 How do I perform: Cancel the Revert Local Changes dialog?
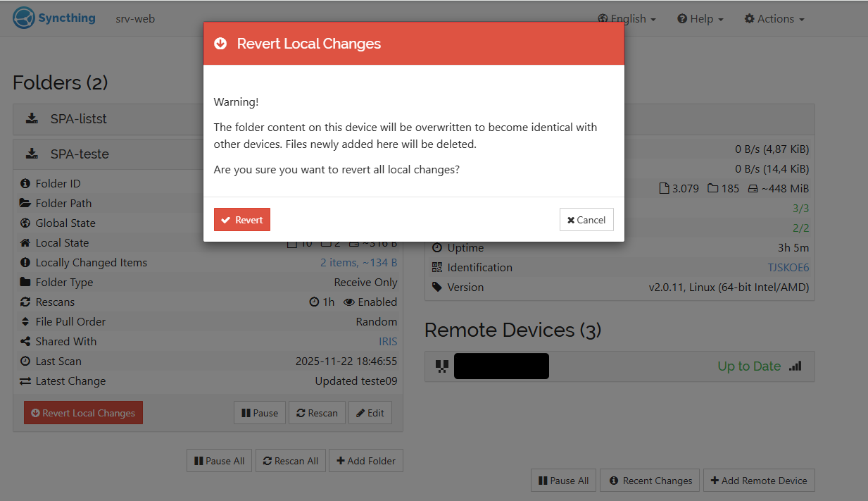(x=586, y=220)
